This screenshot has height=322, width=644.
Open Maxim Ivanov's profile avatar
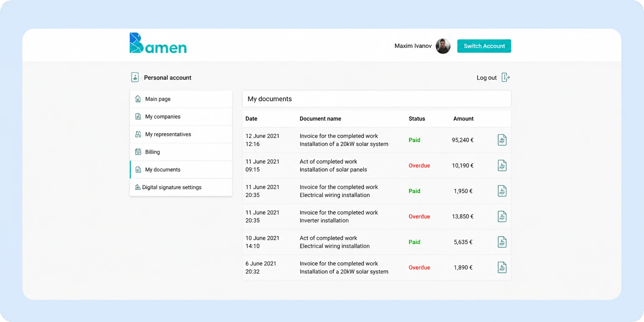[443, 46]
